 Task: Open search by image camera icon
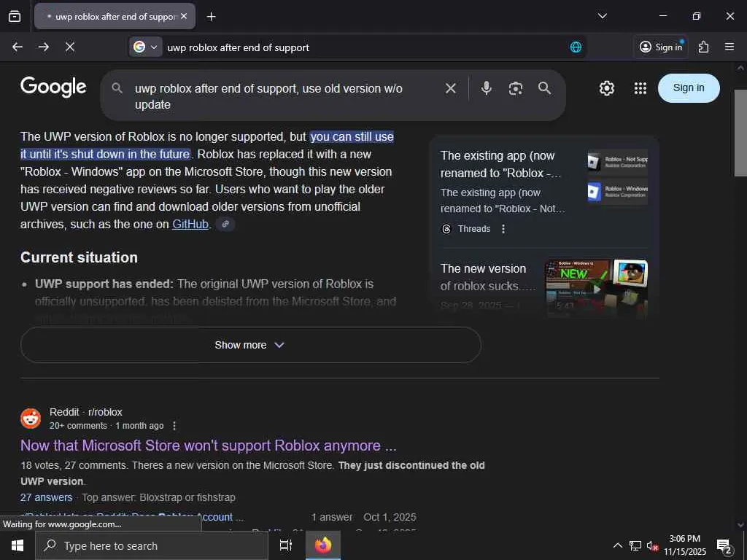(x=516, y=88)
